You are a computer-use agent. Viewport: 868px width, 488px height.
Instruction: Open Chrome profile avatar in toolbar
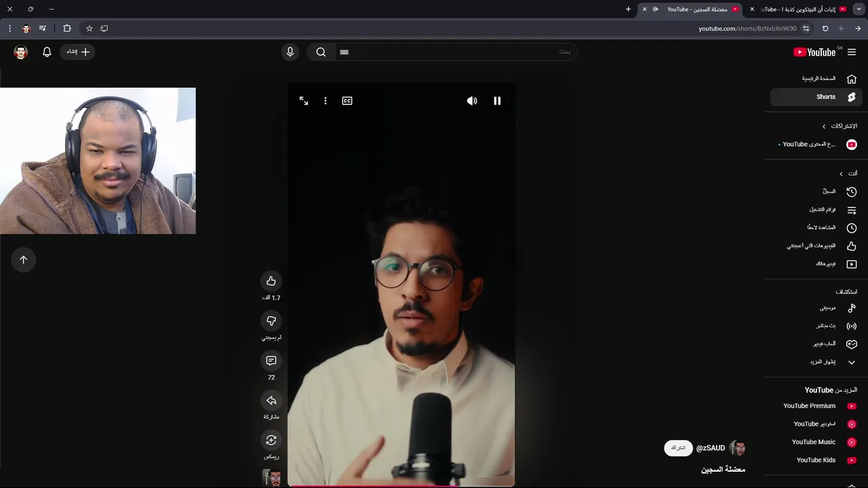[x=26, y=28]
